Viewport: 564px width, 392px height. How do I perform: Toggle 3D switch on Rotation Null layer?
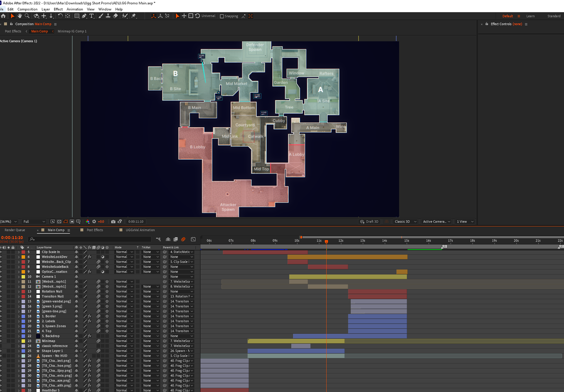tap(107, 292)
